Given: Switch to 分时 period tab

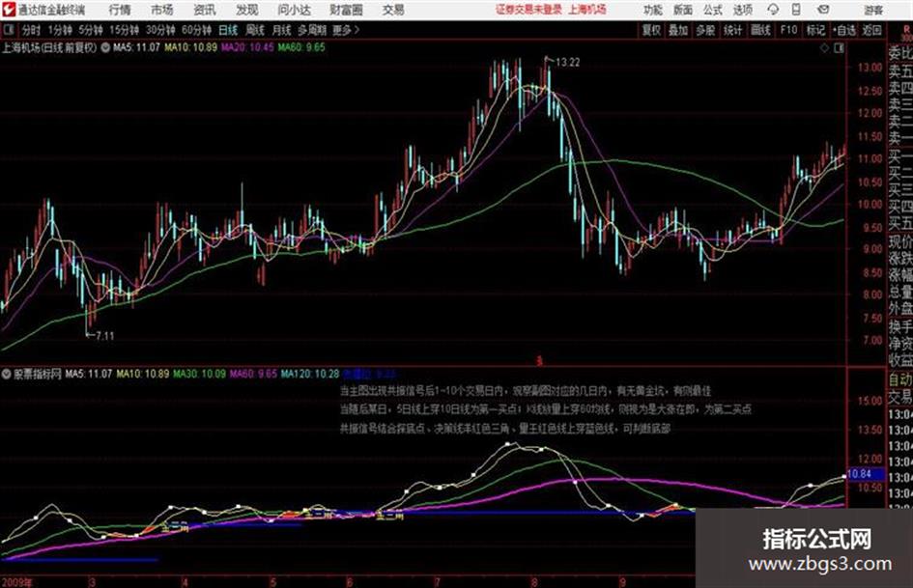Looking at the screenshot, I should click(x=31, y=30).
